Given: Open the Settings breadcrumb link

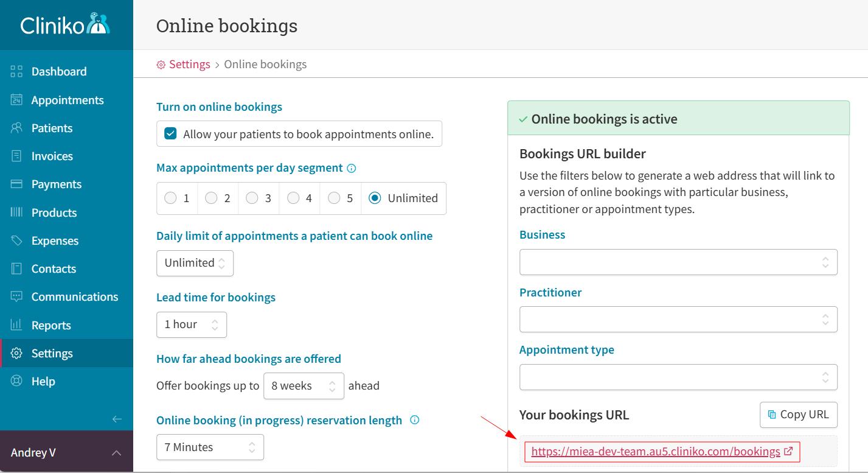Looking at the screenshot, I should tap(189, 64).
